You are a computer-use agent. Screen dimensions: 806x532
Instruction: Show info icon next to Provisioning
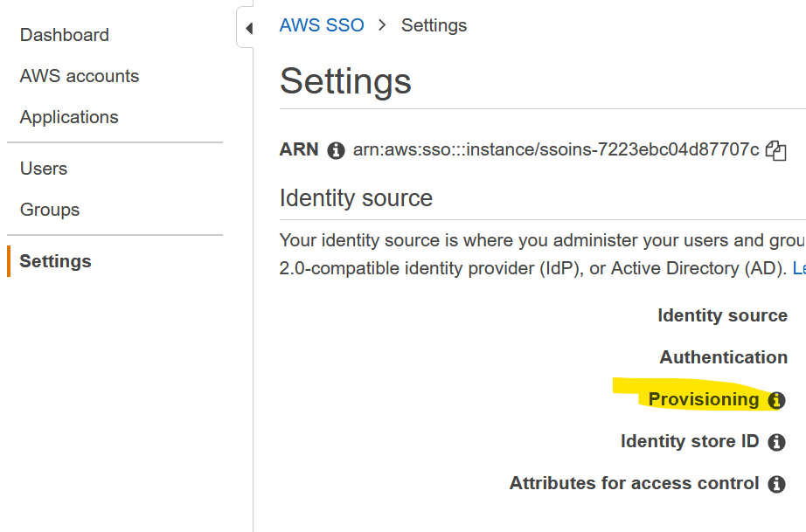776,400
